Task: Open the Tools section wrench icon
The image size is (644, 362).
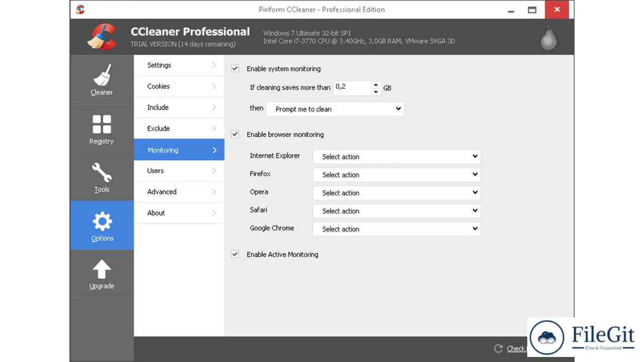Action: pos(102,173)
